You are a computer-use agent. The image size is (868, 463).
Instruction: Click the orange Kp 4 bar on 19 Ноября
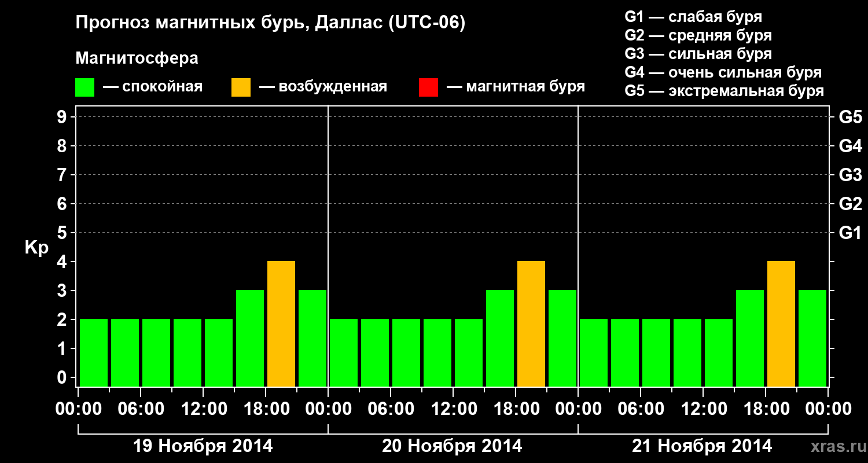click(281, 324)
